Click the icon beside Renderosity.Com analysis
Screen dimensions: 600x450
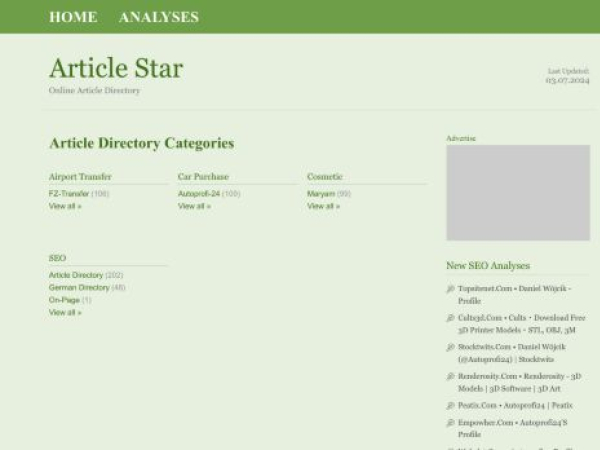450,376
